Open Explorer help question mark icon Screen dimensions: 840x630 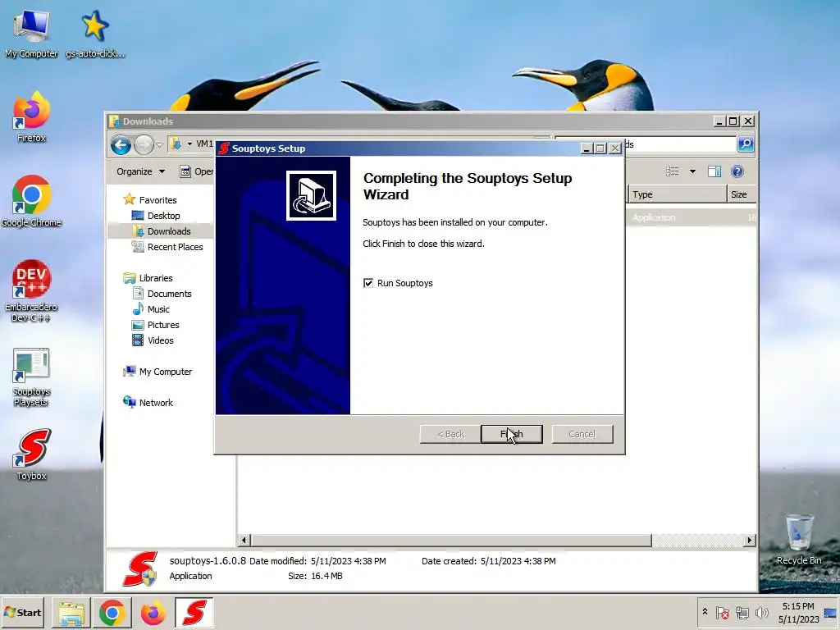point(737,171)
